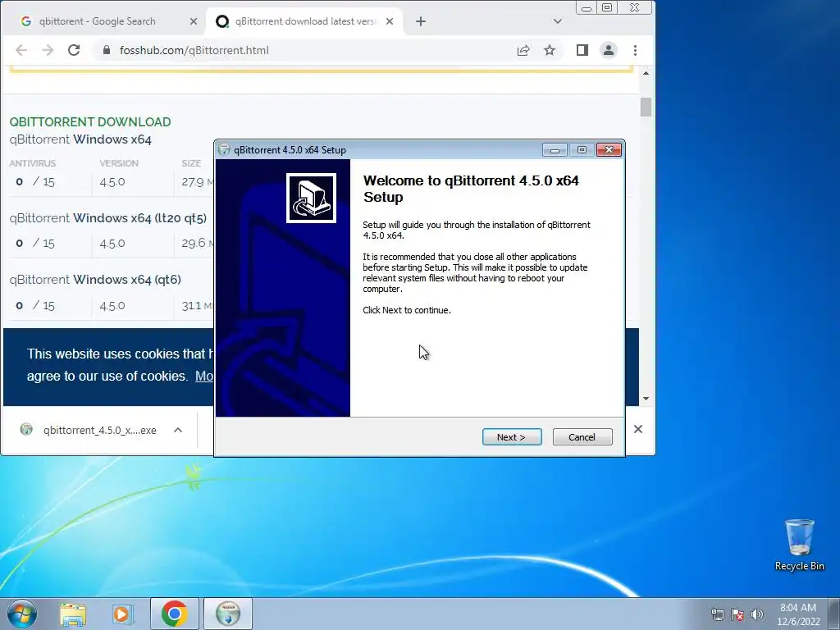Click antivirus 0 / 15 for Windows x64

pyautogui.click(x=35, y=182)
